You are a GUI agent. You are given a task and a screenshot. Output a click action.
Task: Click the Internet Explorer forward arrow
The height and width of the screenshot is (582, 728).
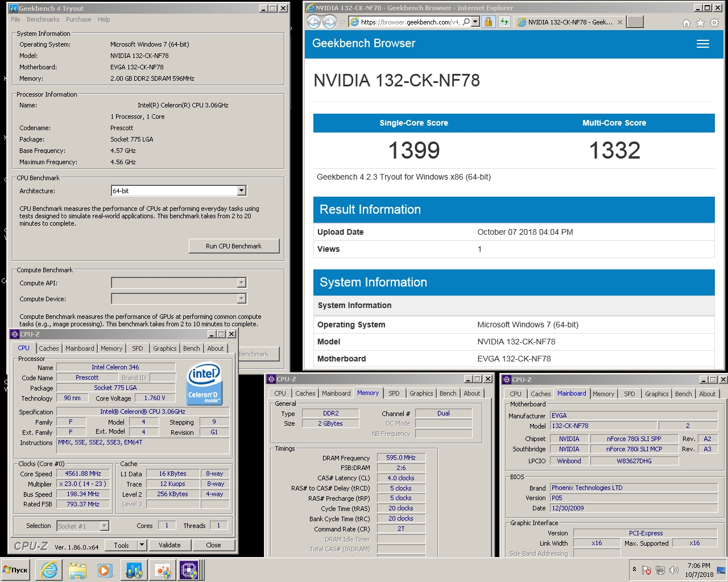329,22
